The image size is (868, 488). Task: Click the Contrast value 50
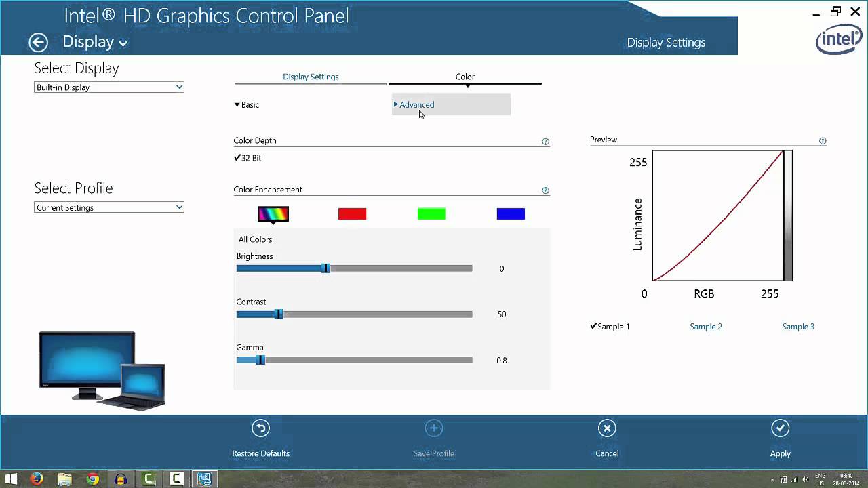pos(502,314)
